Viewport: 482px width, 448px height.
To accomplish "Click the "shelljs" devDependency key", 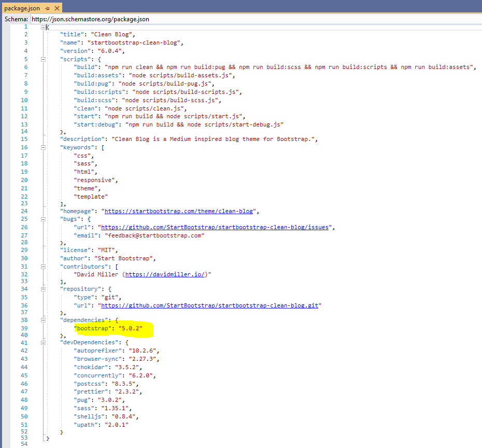I will pos(89,417).
